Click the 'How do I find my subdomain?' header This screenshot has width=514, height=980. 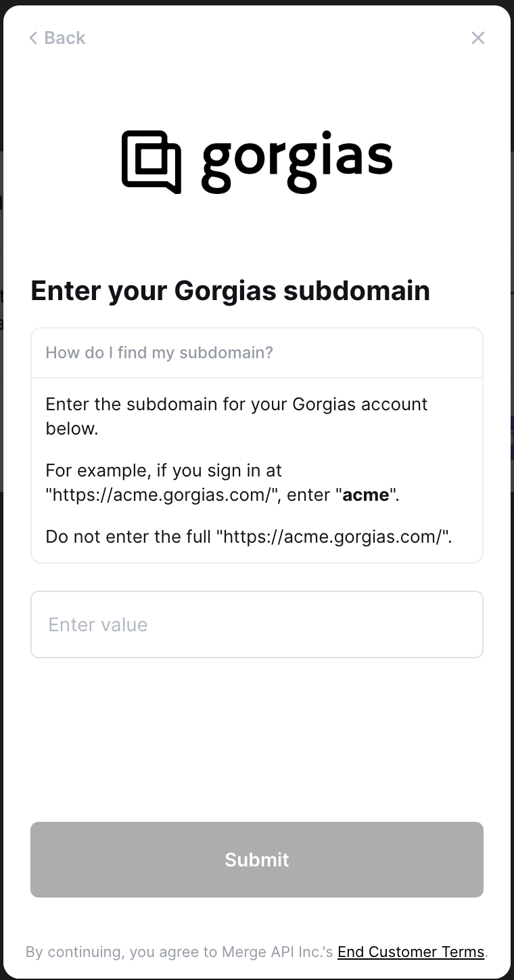(x=257, y=353)
